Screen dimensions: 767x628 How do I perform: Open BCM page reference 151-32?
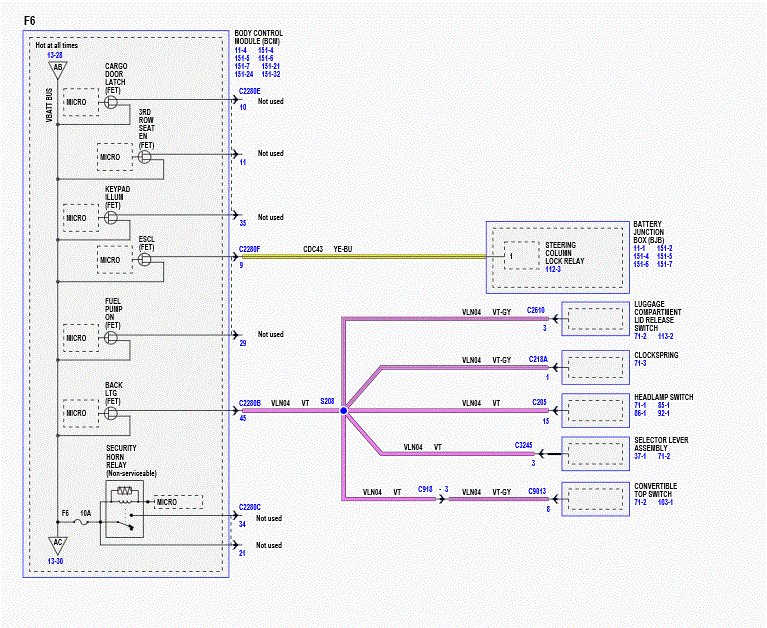click(x=271, y=74)
